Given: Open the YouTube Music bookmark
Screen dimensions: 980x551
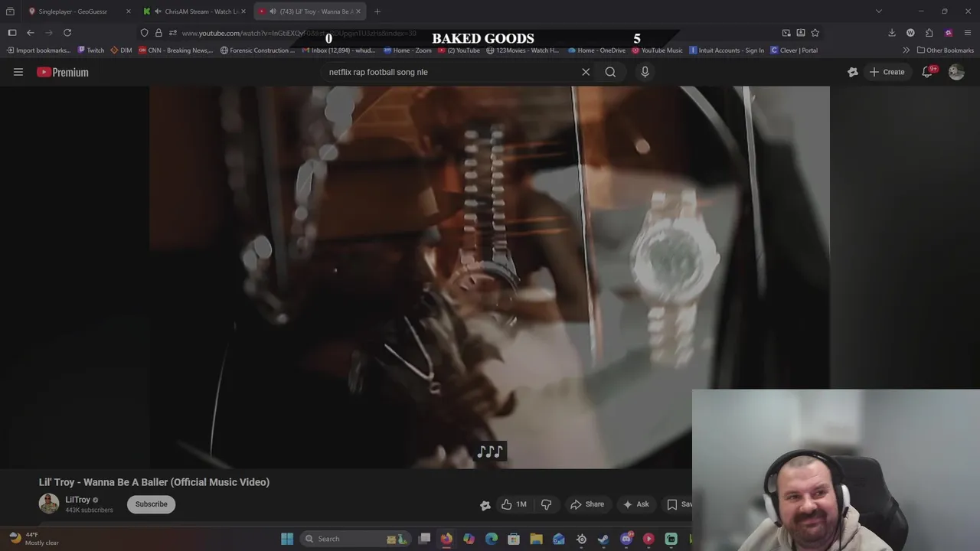Looking at the screenshot, I should point(657,51).
